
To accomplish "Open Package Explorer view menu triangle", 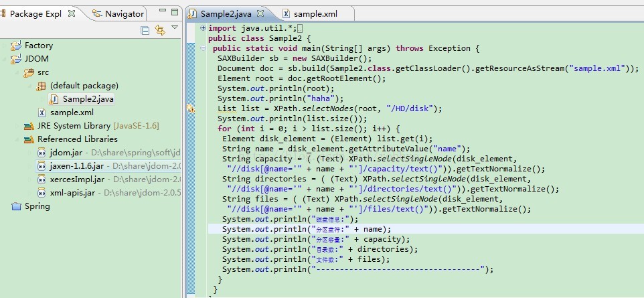I will (x=175, y=27).
